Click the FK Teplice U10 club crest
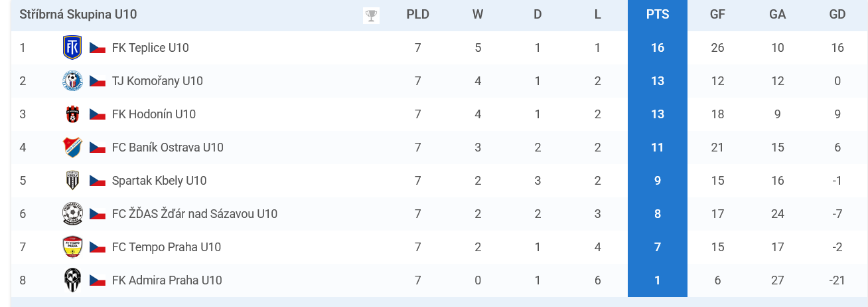The height and width of the screenshot is (307, 868). (72, 48)
